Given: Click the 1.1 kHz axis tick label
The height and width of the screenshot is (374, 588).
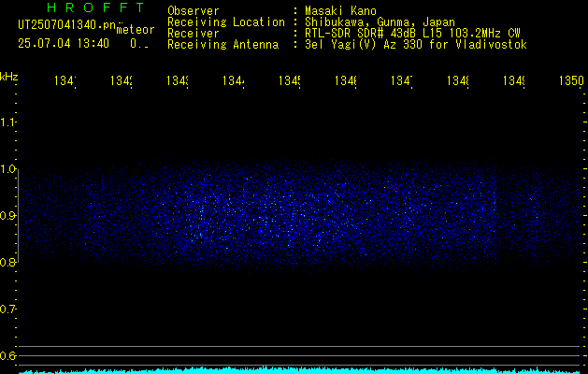Looking at the screenshot, I should click(x=8, y=122).
